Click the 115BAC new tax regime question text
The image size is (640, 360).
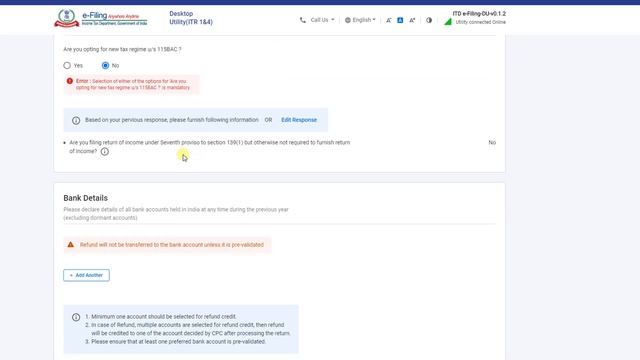point(122,49)
